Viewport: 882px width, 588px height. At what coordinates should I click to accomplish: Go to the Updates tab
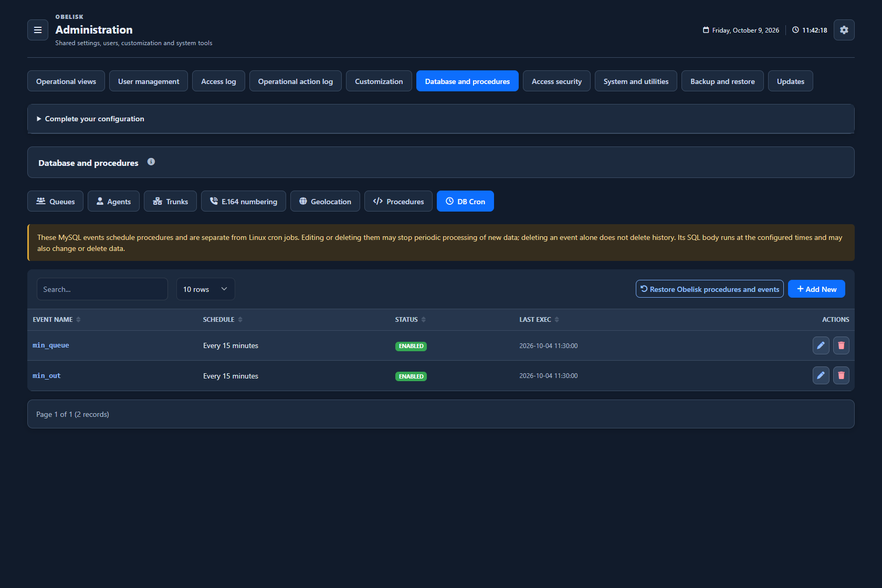tap(791, 81)
